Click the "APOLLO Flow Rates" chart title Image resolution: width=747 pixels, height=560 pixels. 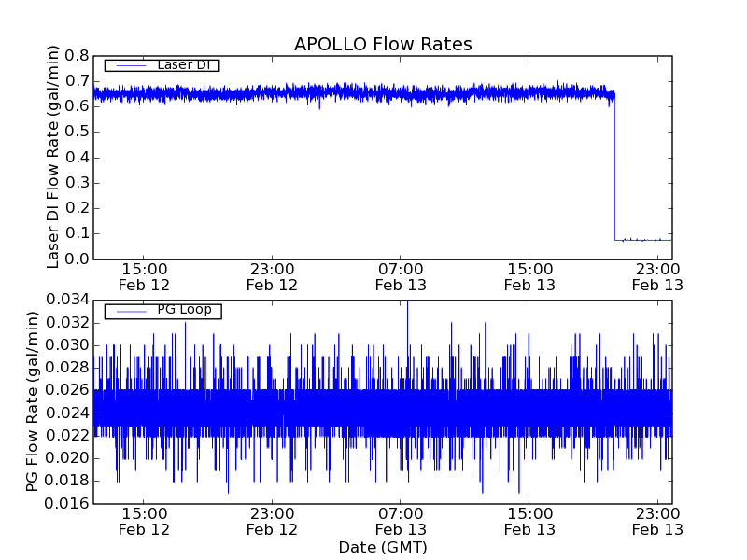(x=383, y=44)
